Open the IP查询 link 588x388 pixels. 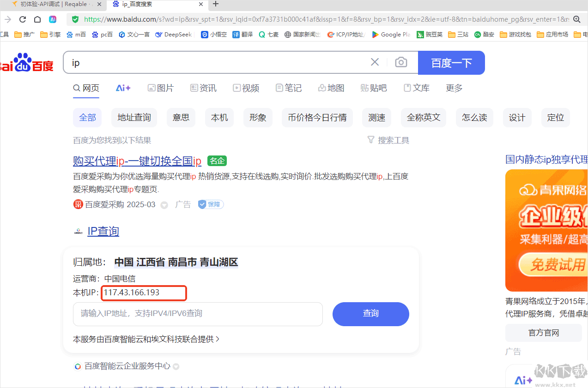tap(103, 231)
